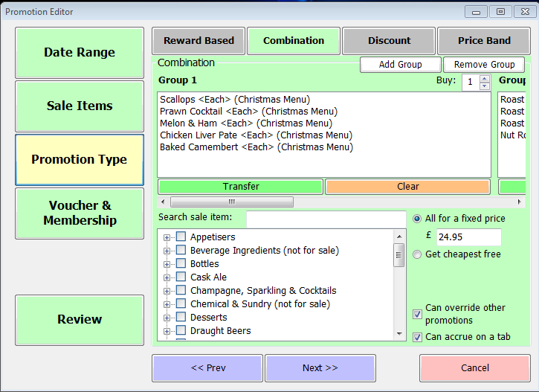The height and width of the screenshot is (392, 539).
Task: Select Prawn Cocktail <Each> in Group 1
Action: [248, 112]
